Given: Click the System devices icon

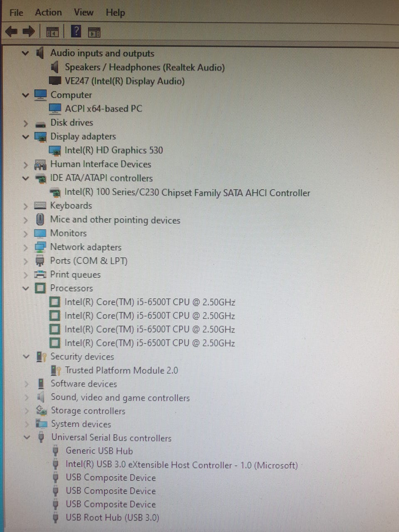Looking at the screenshot, I should 42,424.
